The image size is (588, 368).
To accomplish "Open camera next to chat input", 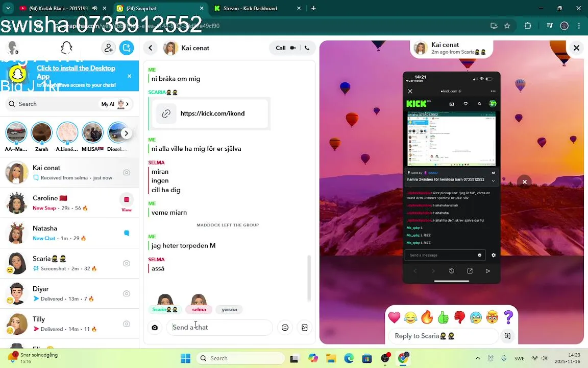I will tap(155, 328).
